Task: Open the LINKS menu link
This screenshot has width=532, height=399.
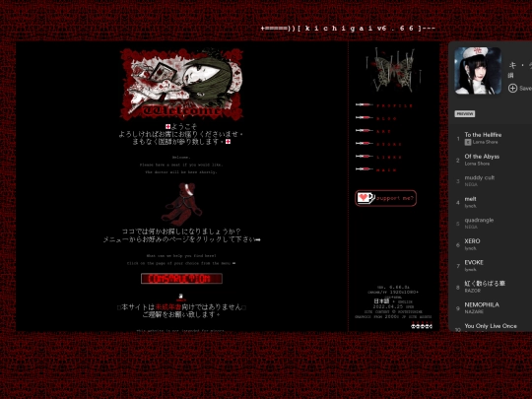Action: (389, 158)
